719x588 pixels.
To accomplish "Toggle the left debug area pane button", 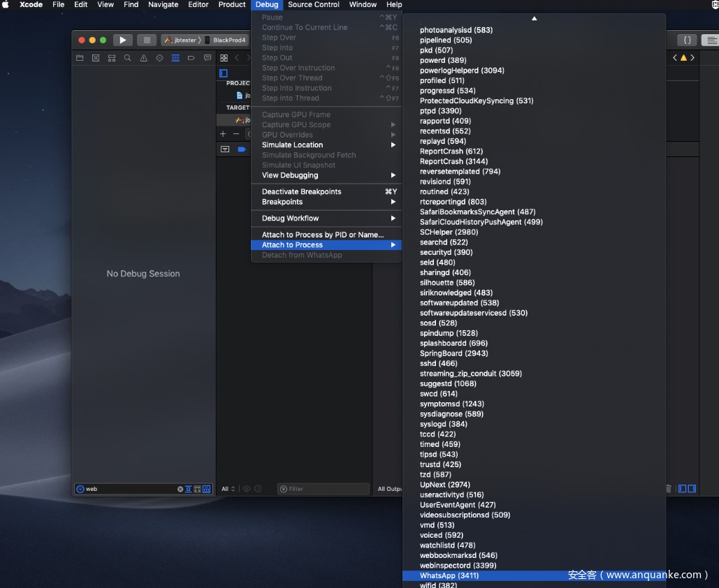I will pos(683,489).
